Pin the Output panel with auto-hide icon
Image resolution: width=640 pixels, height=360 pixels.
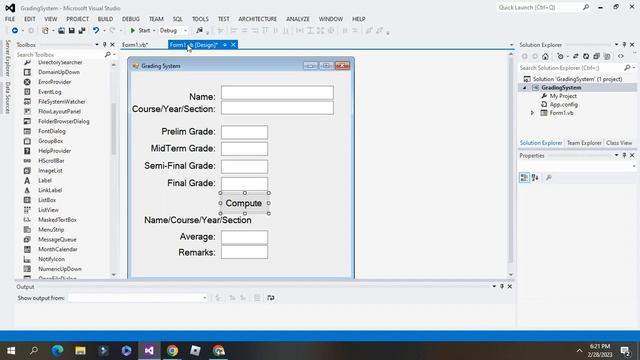(x=502, y=287)
